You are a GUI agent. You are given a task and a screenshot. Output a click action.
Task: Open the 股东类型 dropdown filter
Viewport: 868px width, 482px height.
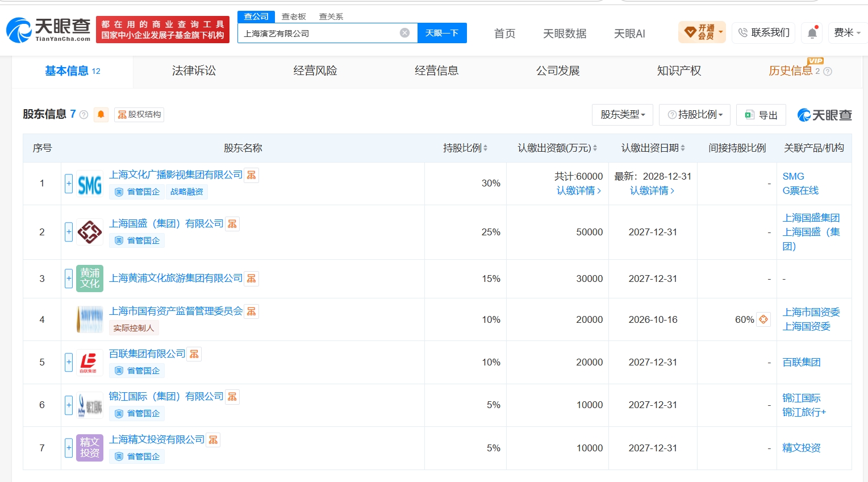623,115
